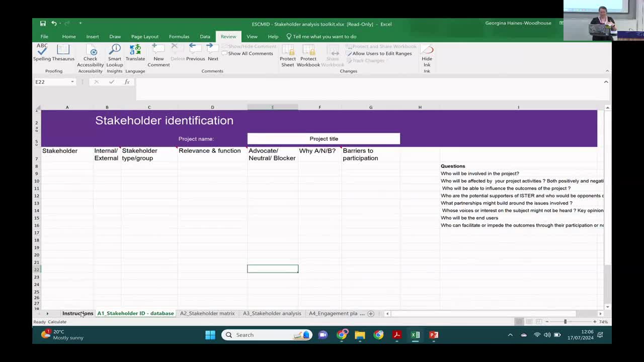Screen dimensions: 644x362
Task: Switch to Page Break Preview view
Action: [x=539, y=322]
